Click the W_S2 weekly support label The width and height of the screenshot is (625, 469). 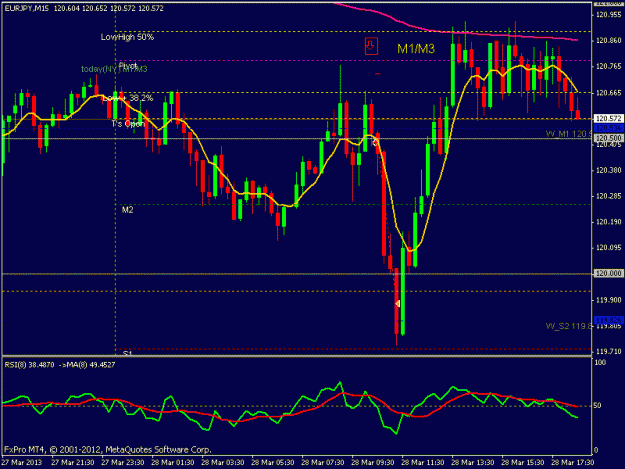coord(568,326)
